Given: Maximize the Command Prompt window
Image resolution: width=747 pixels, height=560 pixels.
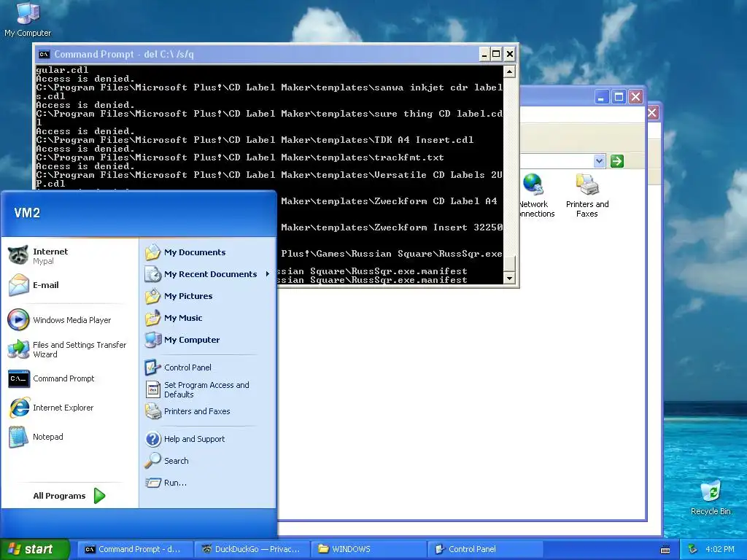Looking at the screenshot, I should click(x=496, y=54).
